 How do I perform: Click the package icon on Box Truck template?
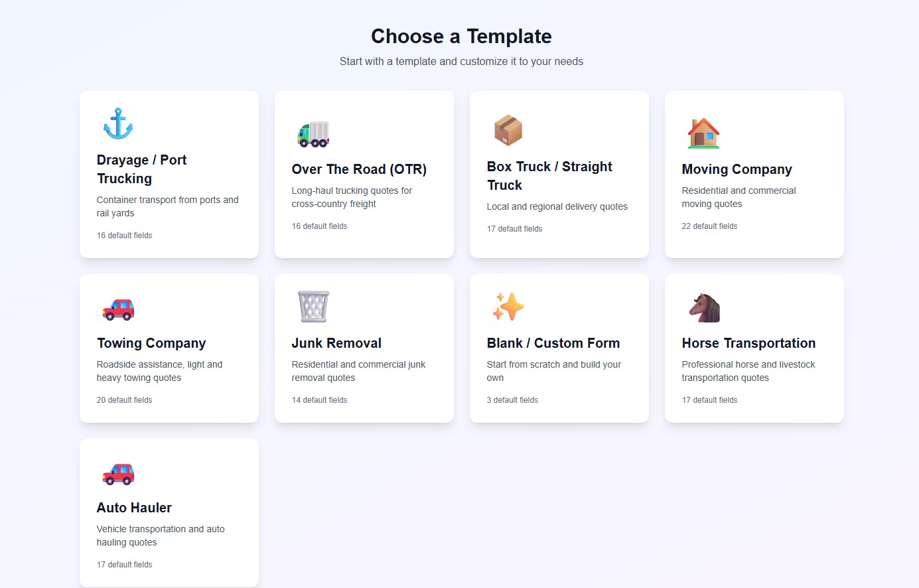coord(508,130)
